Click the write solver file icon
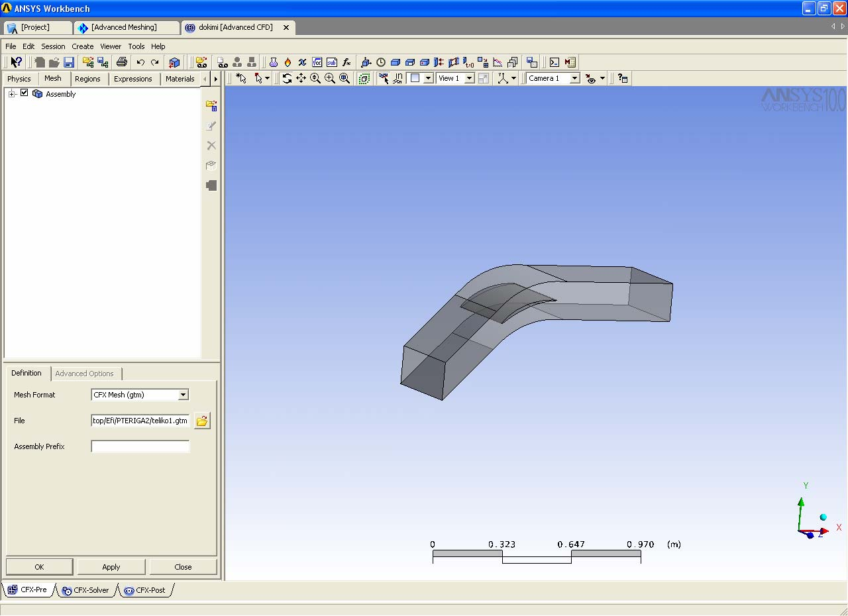The image size is (848, 616). 532,62
